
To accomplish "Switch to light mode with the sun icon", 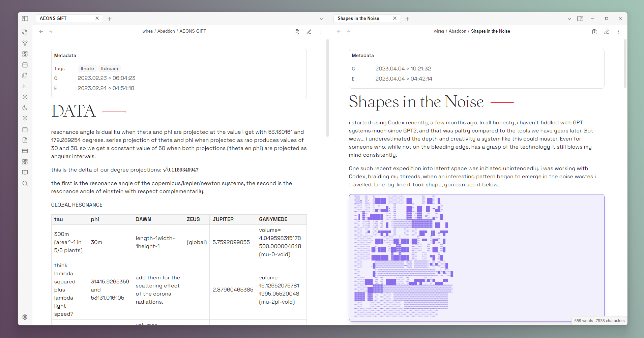I will point(25,97).
